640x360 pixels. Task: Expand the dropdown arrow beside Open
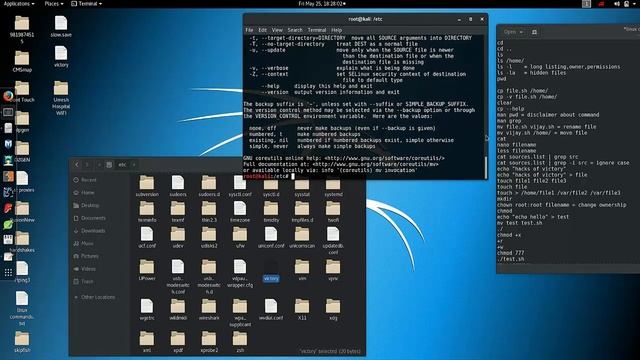522,32
